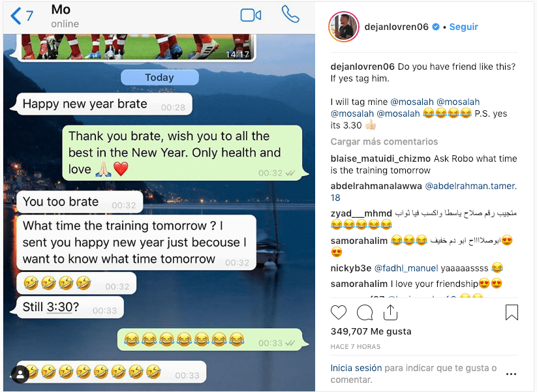Open the comment bubble icon

[365, 312]
